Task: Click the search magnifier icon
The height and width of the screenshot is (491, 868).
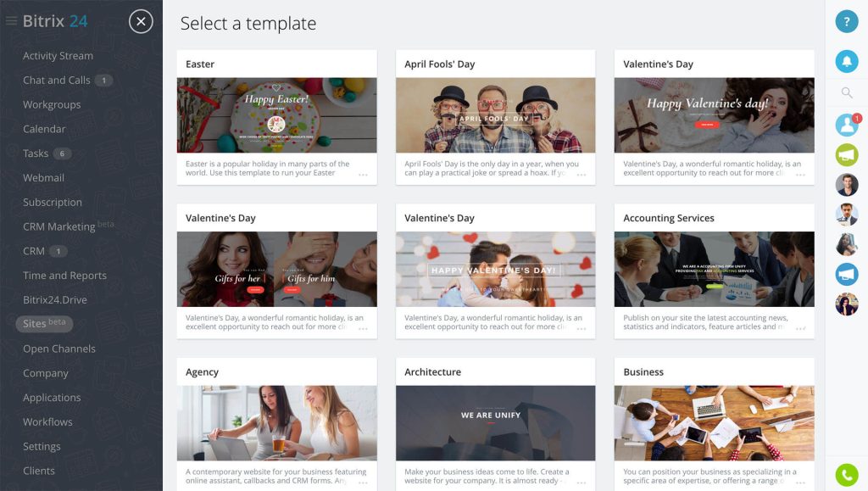Action: click(847, 93)
